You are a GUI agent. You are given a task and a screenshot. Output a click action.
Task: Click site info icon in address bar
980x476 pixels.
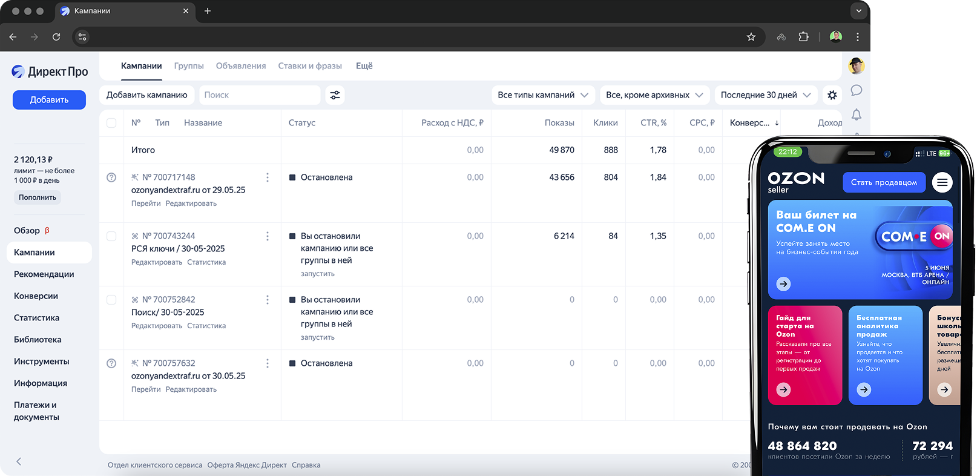tap(82, 37)
